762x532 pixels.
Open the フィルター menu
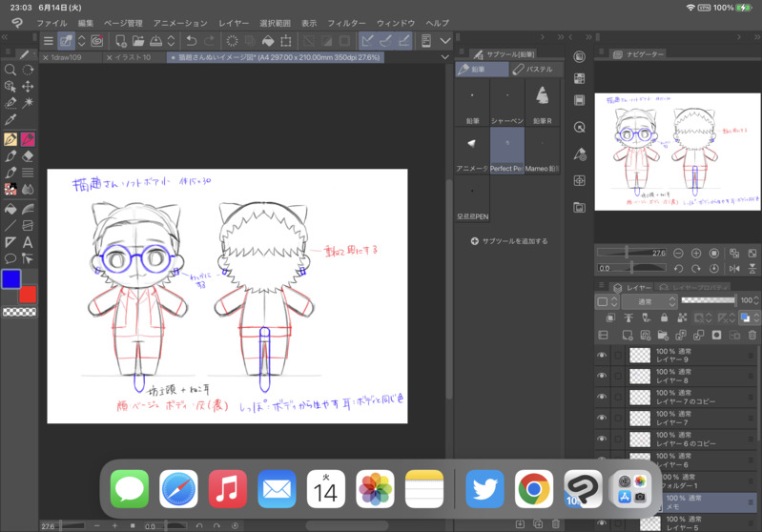pyautogui.click(x=346, y=23)
